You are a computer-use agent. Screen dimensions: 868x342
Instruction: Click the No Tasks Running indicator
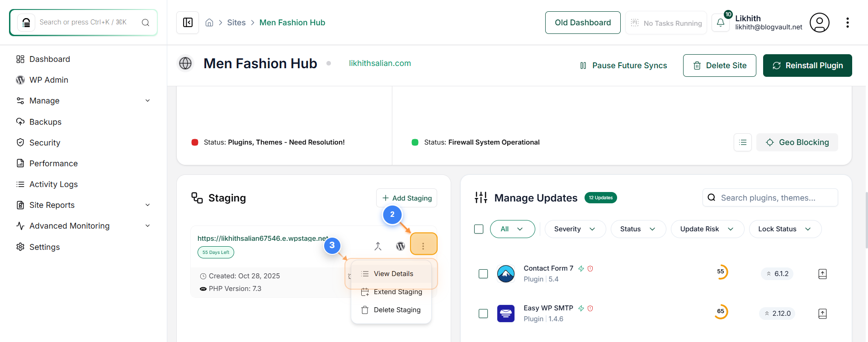point(666,23)
